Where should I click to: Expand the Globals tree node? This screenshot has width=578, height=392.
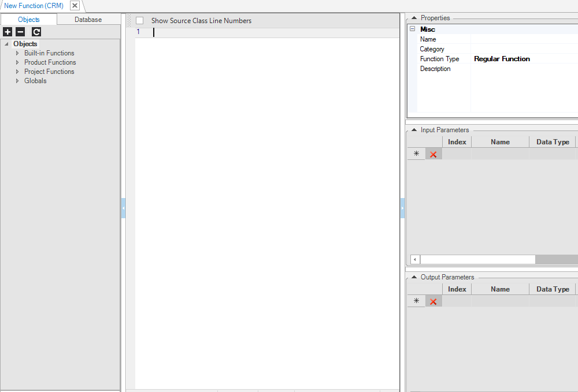[17, 81]
